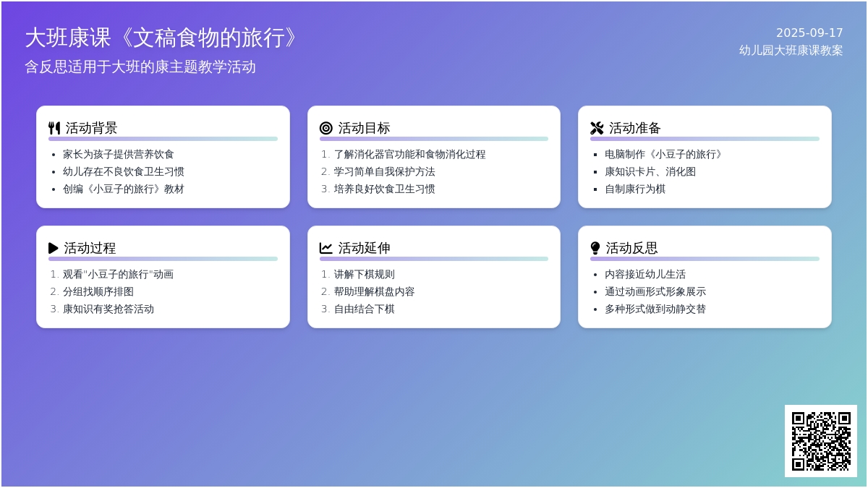Click item 自制康行为棋
This screenshot has width=868, height=488.
[635, 189]
